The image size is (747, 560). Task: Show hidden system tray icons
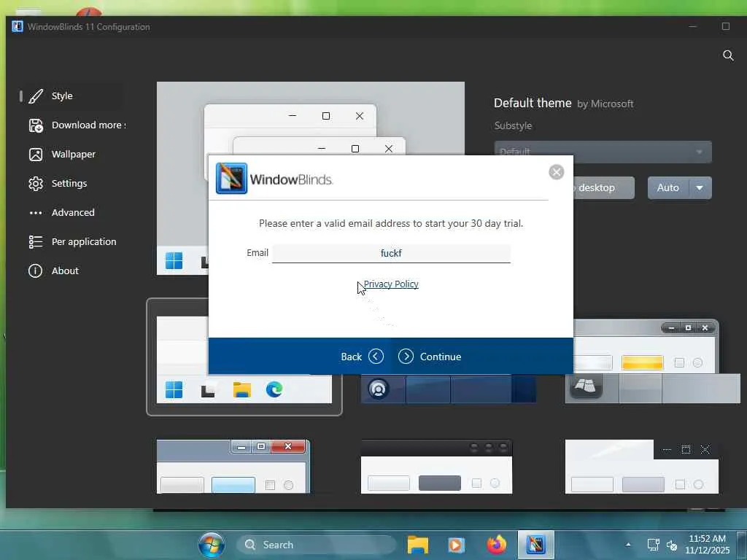pos(628,545)
